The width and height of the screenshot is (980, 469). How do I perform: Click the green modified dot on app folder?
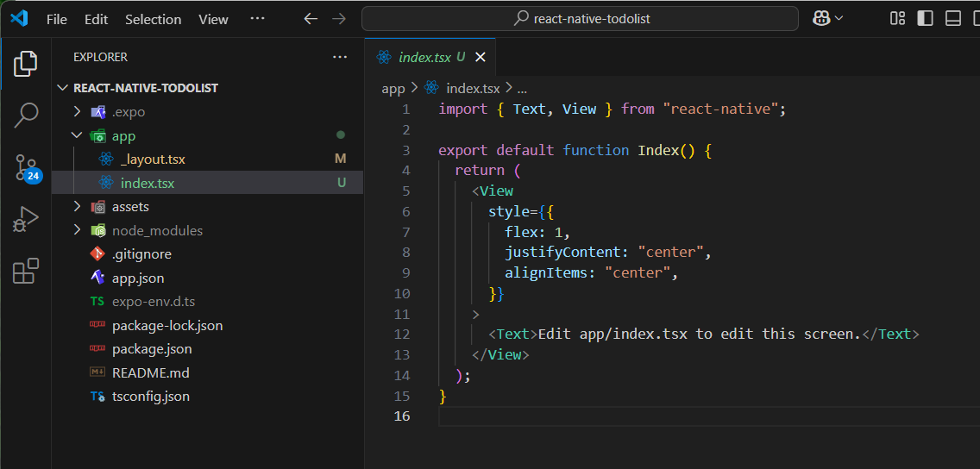pos(341,134)
